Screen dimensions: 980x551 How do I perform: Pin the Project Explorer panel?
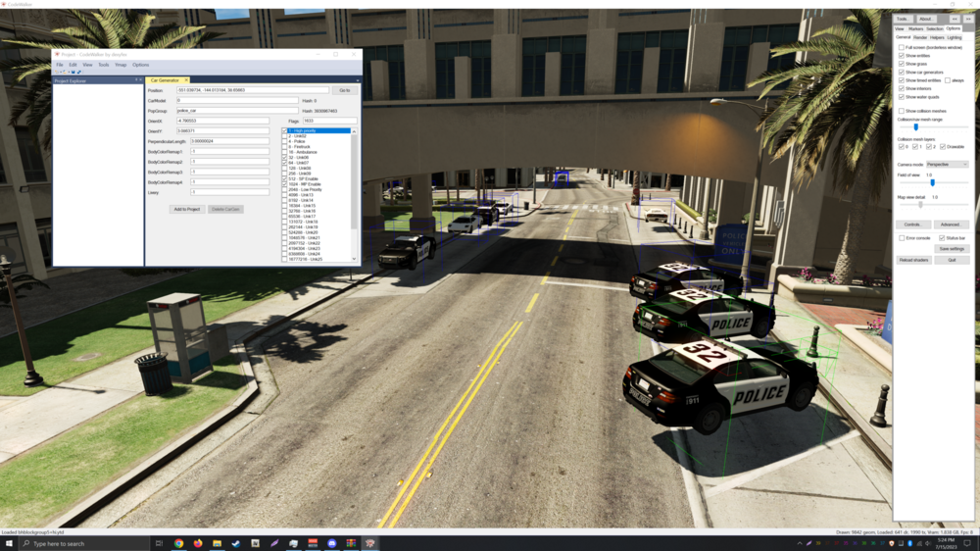[136, 80]
